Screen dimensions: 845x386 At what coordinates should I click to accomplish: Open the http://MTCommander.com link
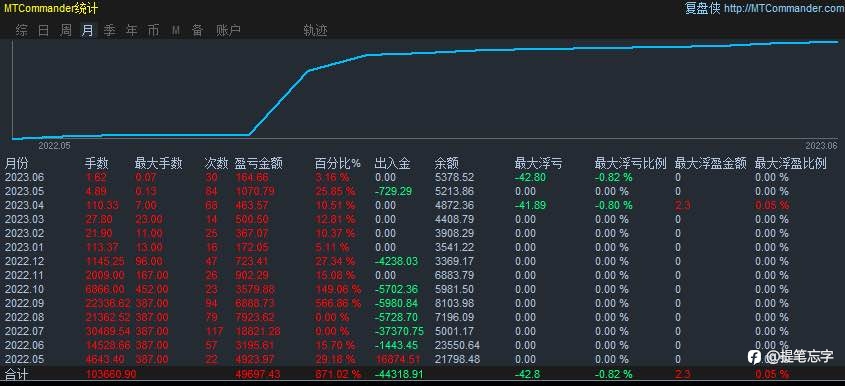click(x=784, y=8)
